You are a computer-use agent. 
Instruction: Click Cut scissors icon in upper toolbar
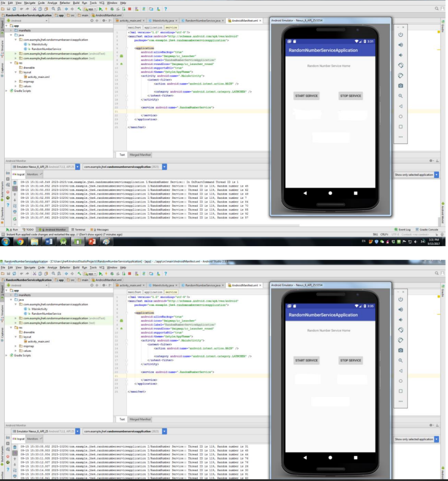34,9
